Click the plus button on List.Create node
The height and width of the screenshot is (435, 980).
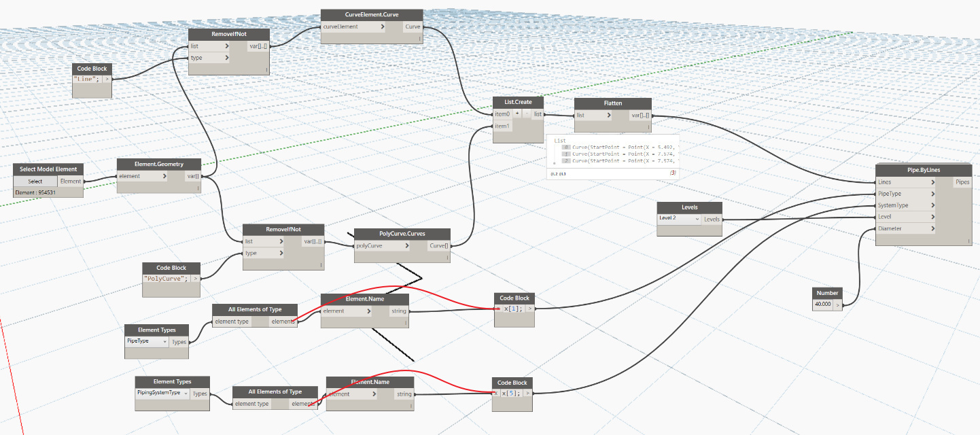(517, 114)
